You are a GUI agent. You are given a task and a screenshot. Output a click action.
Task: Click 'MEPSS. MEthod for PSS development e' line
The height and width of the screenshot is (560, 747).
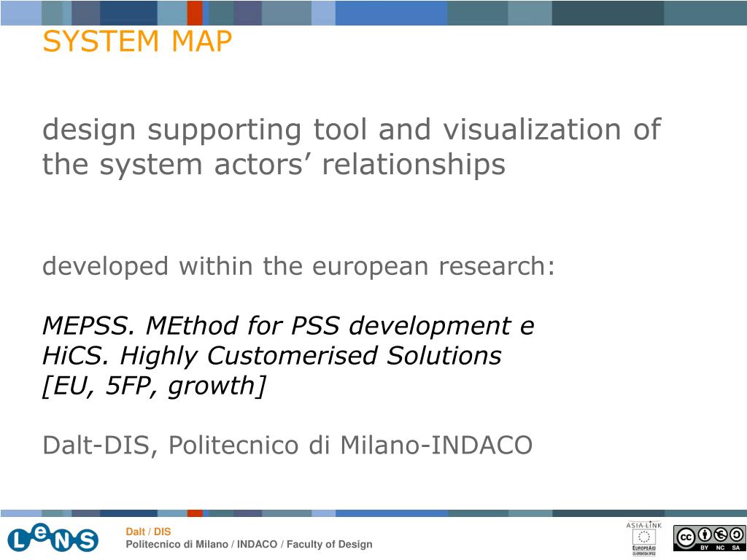tap(288, 326)
